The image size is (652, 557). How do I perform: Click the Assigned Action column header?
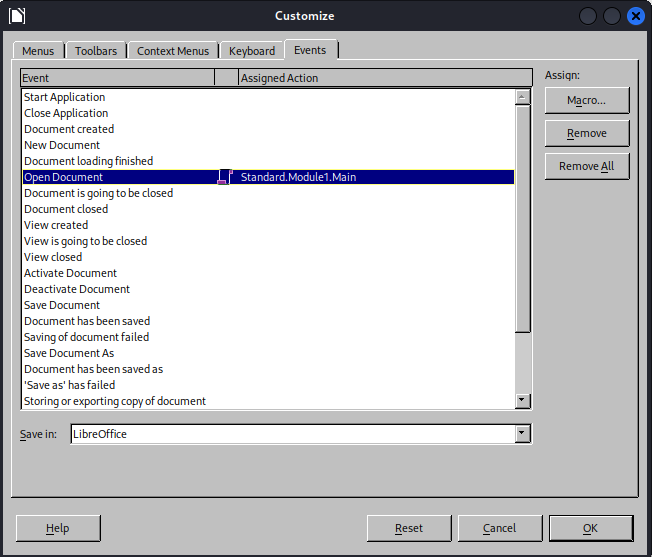click(385, 78)
